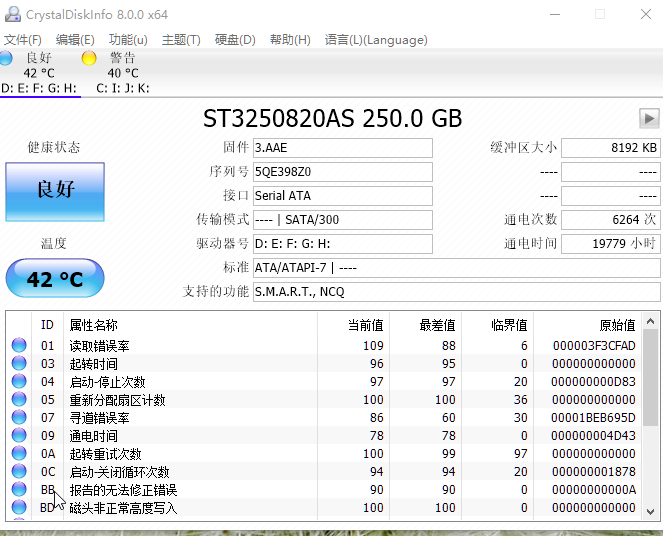Click the power-on count field 6264 次
This screenshot has height=536, width=663.
611,220
